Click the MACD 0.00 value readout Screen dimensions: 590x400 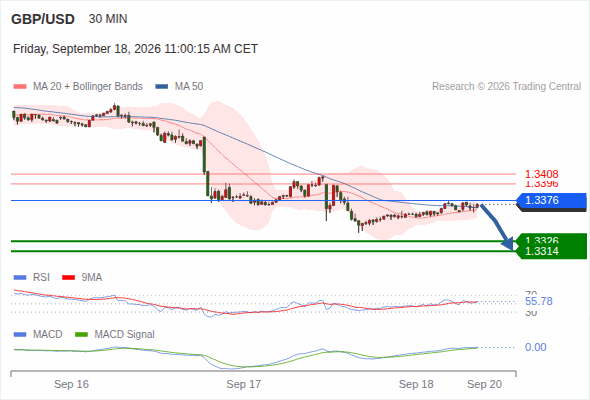tap(535, 347)
